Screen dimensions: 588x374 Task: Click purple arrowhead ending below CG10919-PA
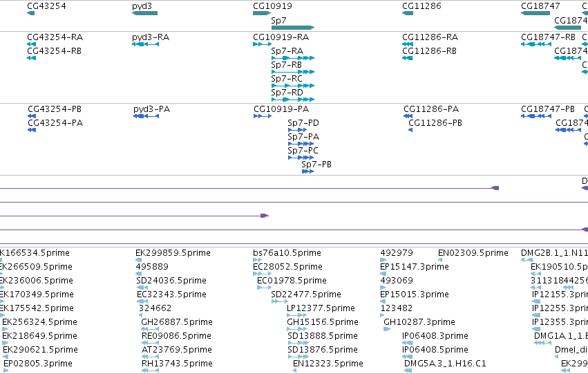coord(265,216)
